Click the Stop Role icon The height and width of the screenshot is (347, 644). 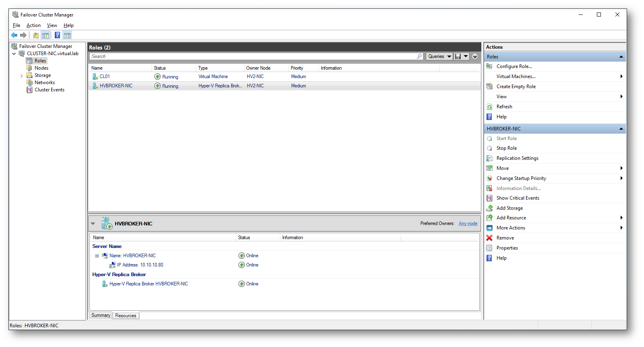click(489, 148)
